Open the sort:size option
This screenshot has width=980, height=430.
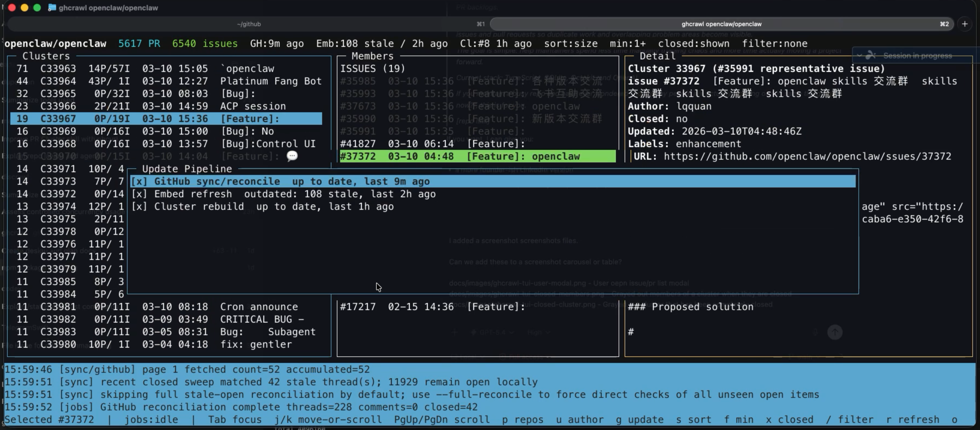tap(570, 43)
